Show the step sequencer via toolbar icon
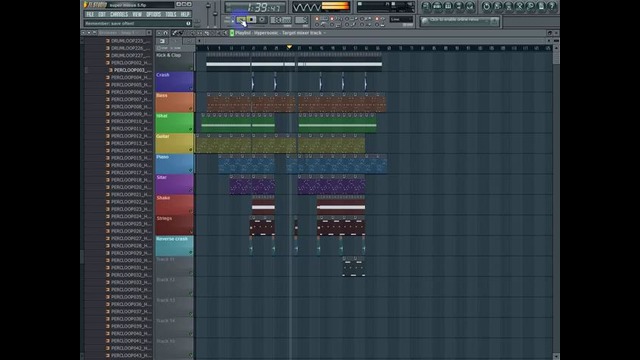The width and height of the screenshot is (640, 360). coord(437,6)
